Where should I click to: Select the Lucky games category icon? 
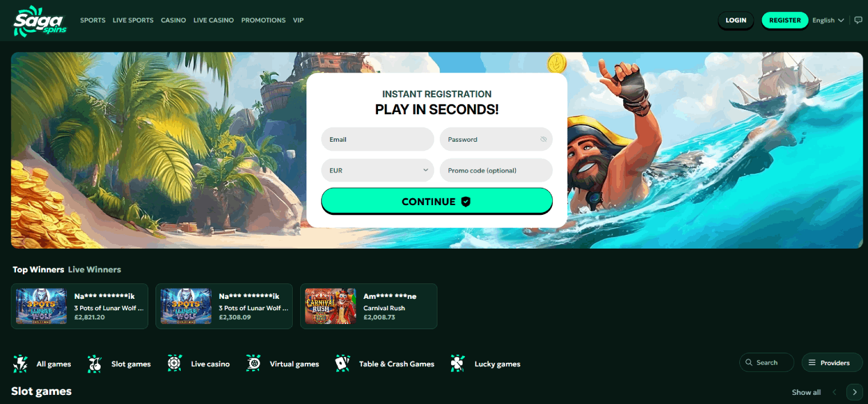coord(457,363)
